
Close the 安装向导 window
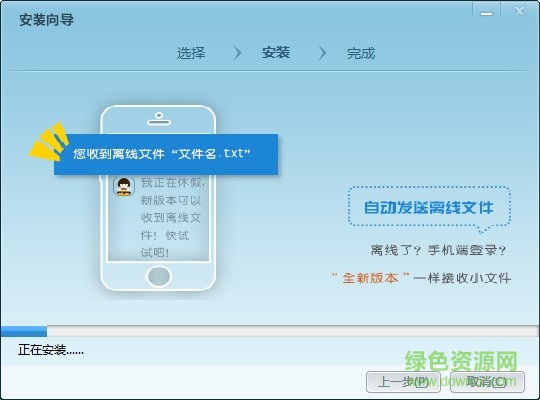click(x=519, y=12)
